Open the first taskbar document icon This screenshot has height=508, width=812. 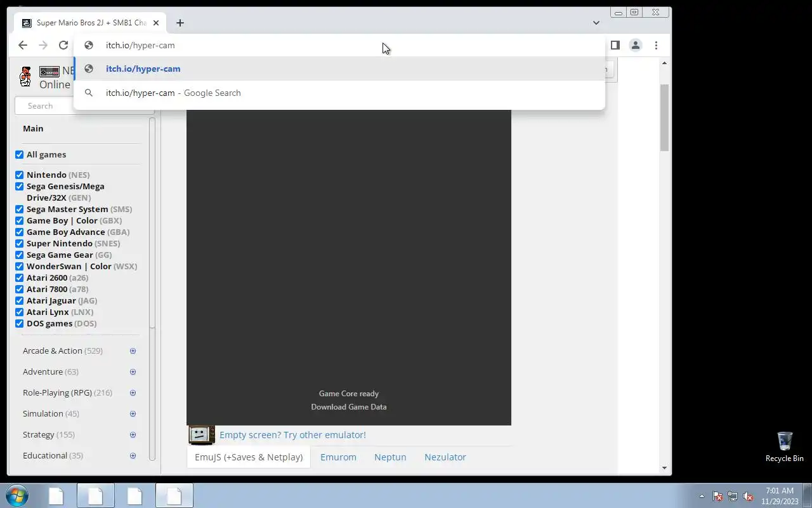coord(56,495)
